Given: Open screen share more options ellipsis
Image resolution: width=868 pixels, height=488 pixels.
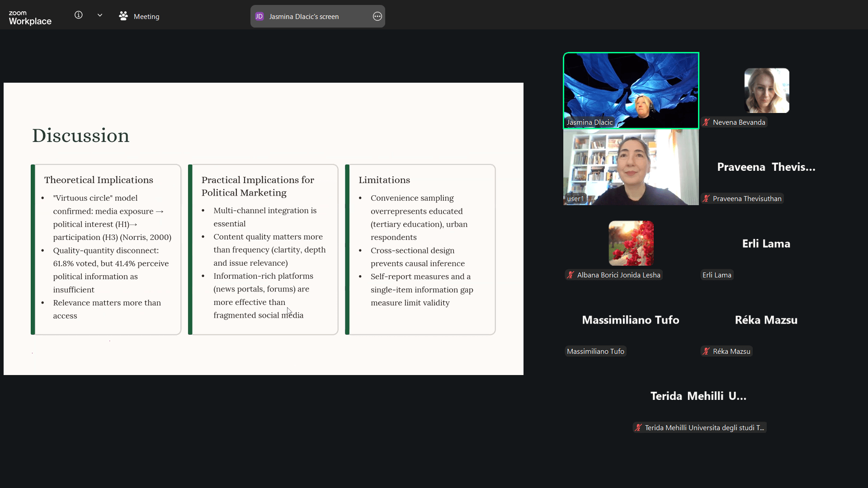Looking at the screenshot, I should coord(377,17).
